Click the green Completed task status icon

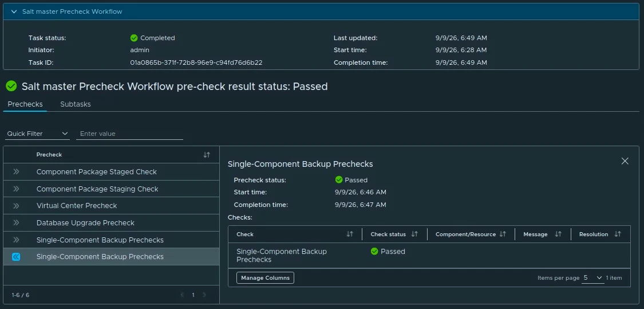tap(134, 38)
